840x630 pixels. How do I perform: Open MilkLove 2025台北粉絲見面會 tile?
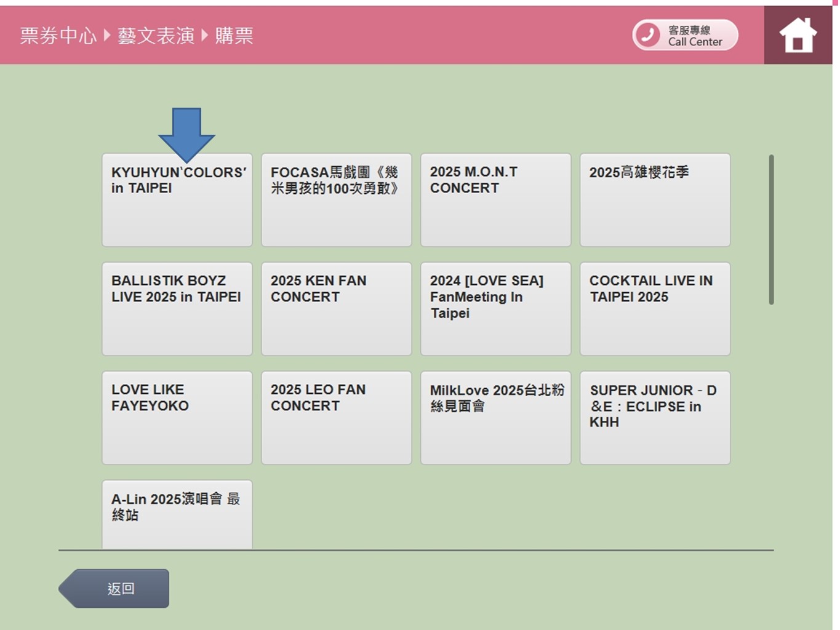tap(496, 418)
